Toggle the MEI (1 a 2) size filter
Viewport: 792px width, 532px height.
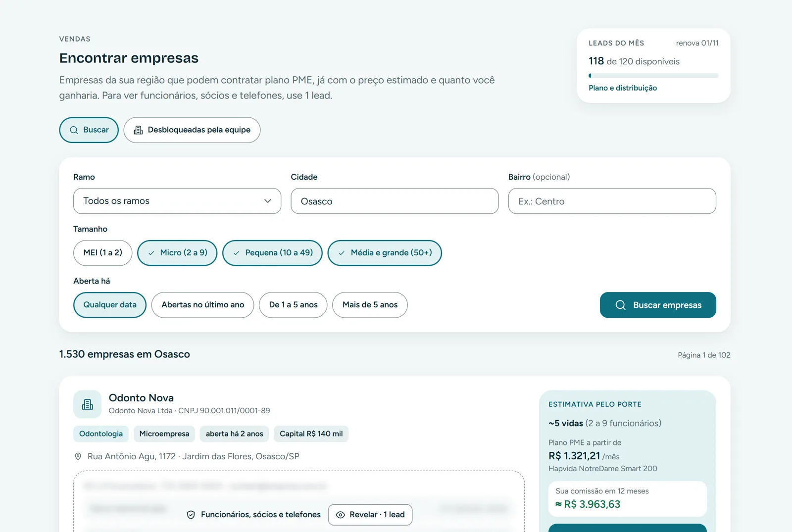coord(102,253)
